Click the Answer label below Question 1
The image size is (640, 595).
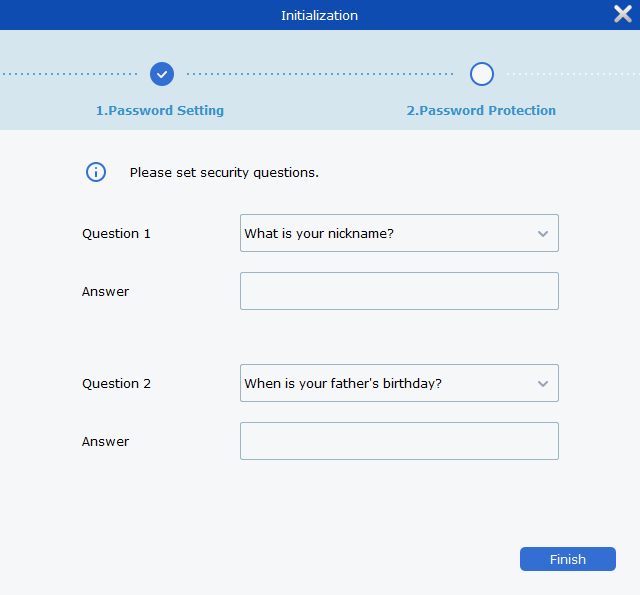tap(105, 292)
